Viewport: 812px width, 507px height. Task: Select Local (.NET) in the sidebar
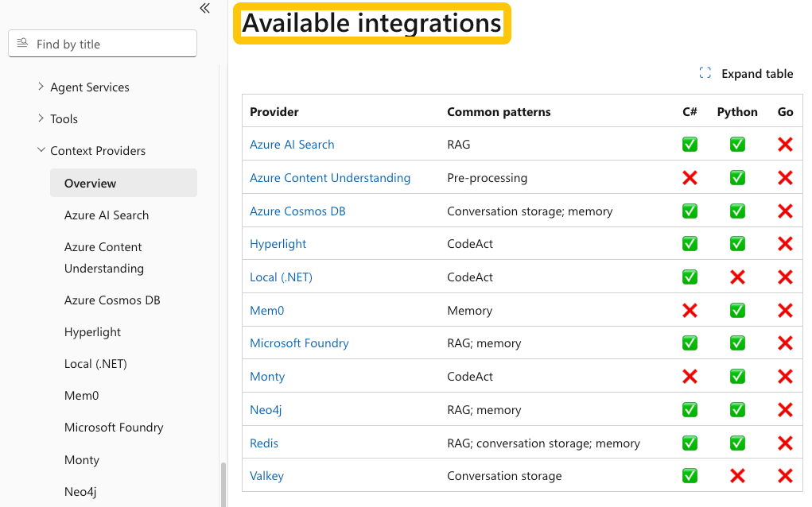(x=95, y=364)
